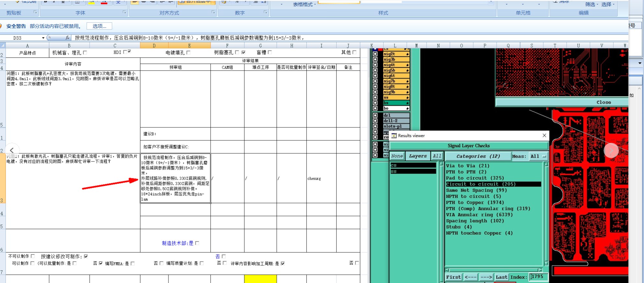Select 'cs' in the Layers list
This screenshot has width=644, height=283.
pyautogui.click(x=413, y=165)
